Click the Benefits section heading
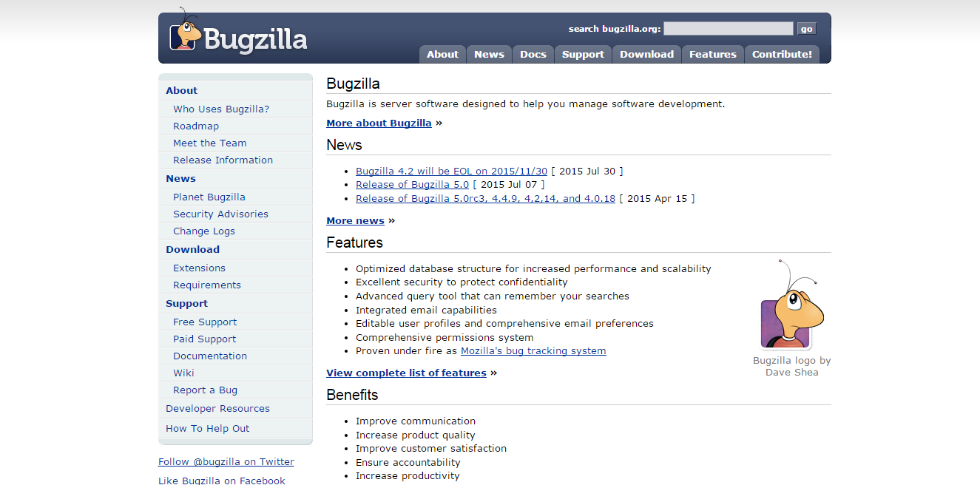980x485 pixels. coord(352,395)
